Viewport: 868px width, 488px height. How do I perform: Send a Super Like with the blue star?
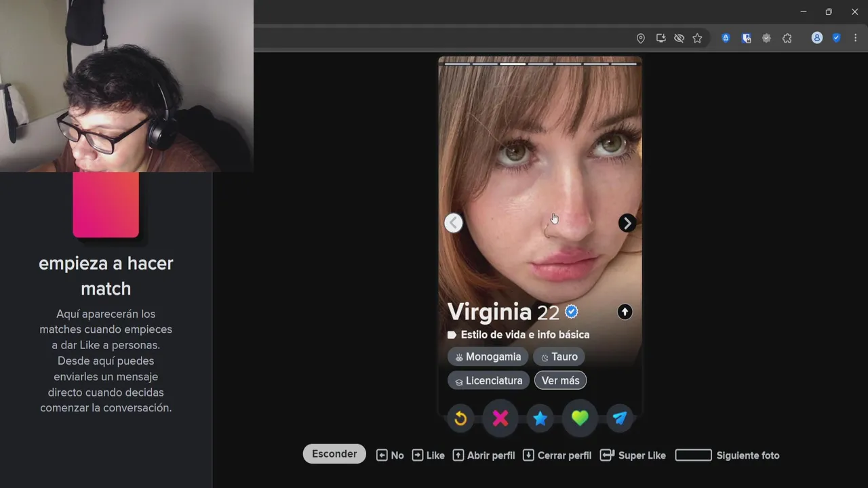(x=540, y=418)
